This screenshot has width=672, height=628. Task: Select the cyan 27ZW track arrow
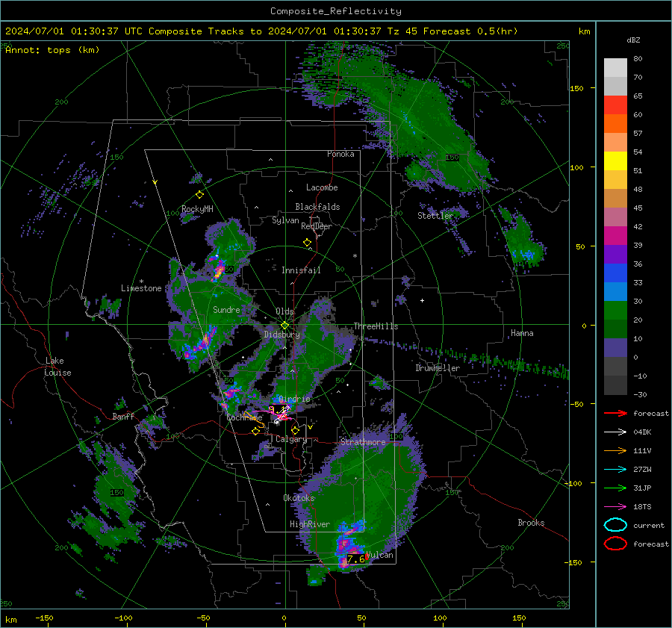[615, 470]
